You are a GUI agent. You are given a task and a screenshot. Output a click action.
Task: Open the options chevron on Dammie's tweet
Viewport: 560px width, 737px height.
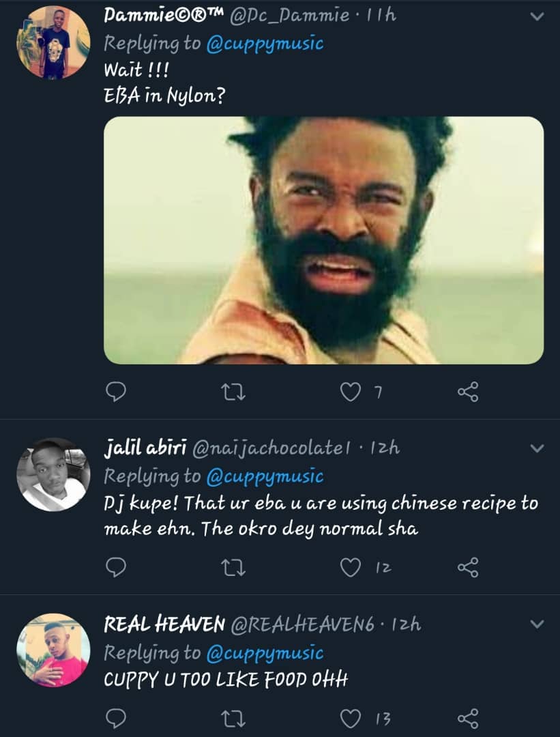coord(537,16)
